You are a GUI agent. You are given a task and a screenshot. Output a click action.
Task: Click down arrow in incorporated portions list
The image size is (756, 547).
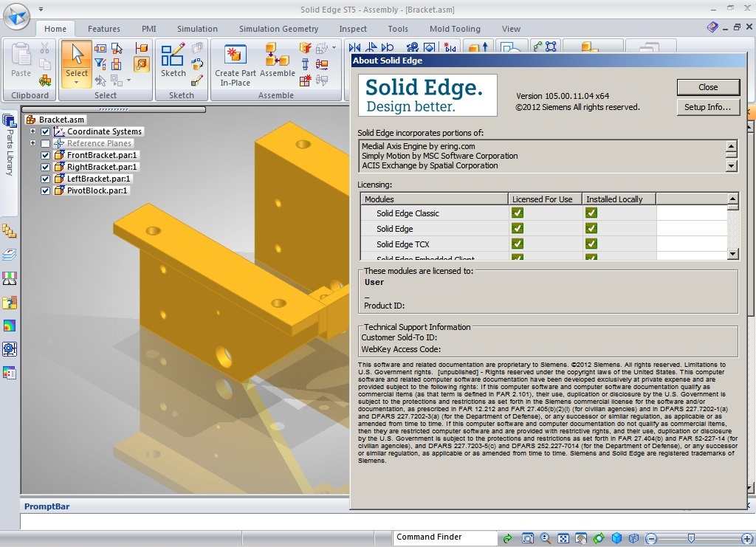pyautogui.click(x=732, y=166)
